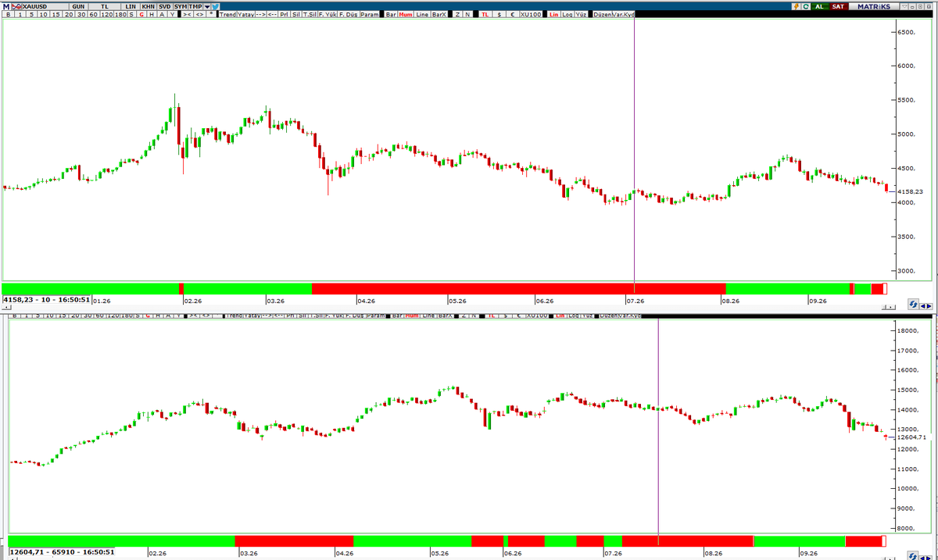Select the XU100 relative option
This screenshot has width=938, height=560.
point(531,15)
